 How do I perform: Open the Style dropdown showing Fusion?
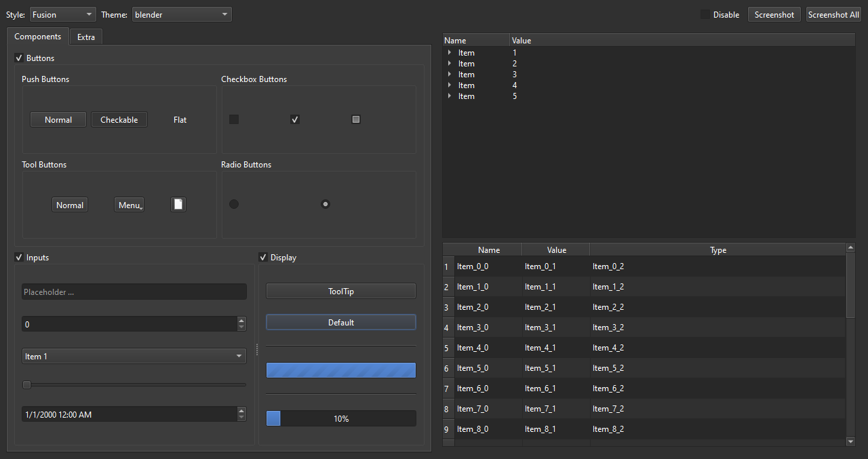point(62,14)
